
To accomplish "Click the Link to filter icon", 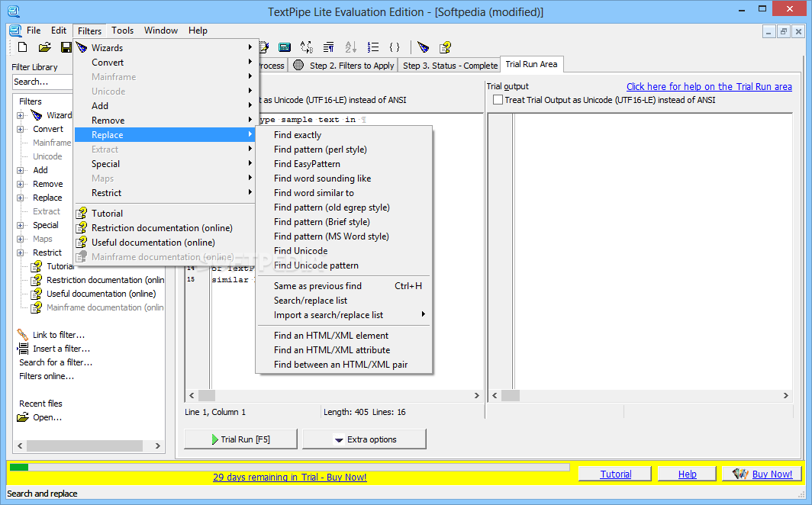I will click(23, 335).
